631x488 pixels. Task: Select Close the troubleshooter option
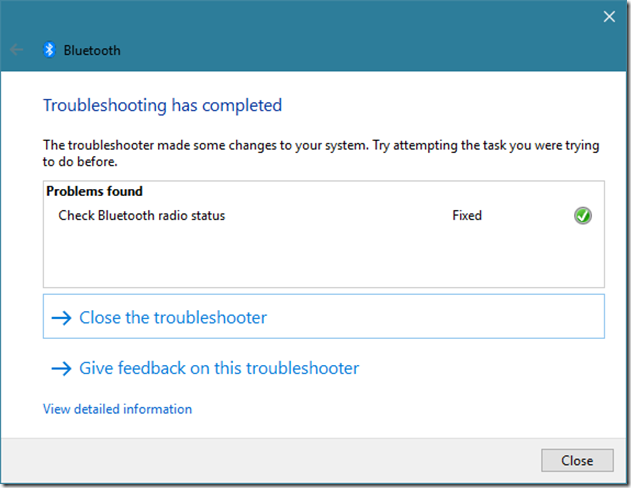(x=324, y=316)
